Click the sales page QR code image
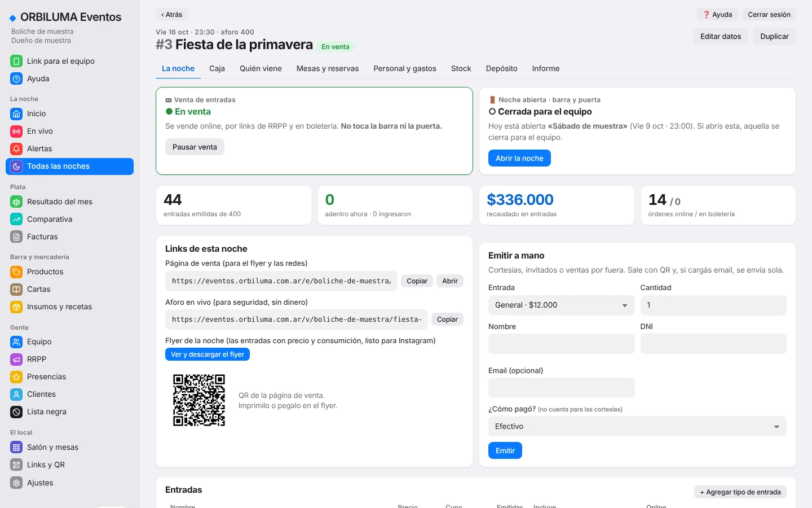Screen dimensions: 812x508 (x=199, y=400)
